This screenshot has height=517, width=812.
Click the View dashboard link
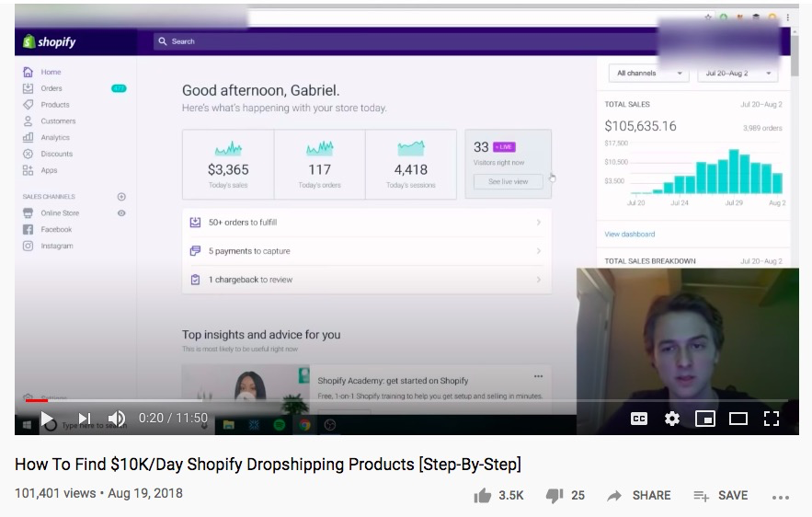629,235
